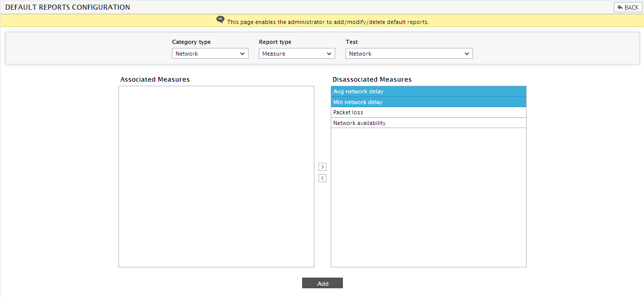644x298 pixels.
Task: Click the Add button
Action: [323, 283]
